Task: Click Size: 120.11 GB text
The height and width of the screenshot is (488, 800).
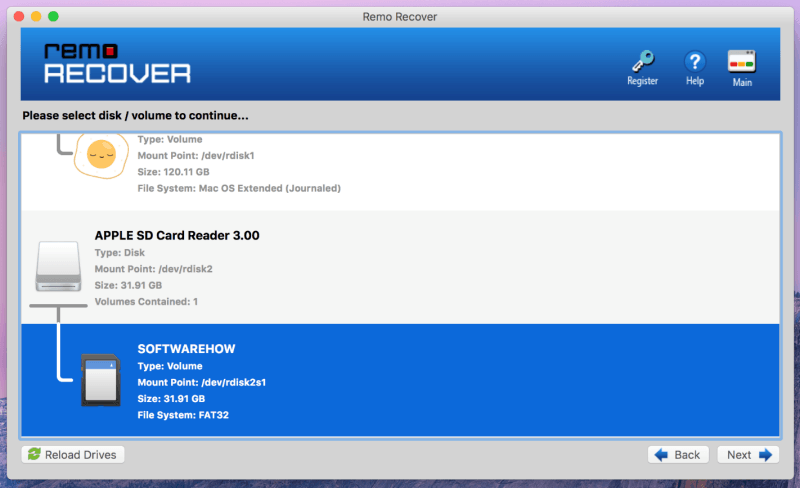Action: [x=173, y=172]
